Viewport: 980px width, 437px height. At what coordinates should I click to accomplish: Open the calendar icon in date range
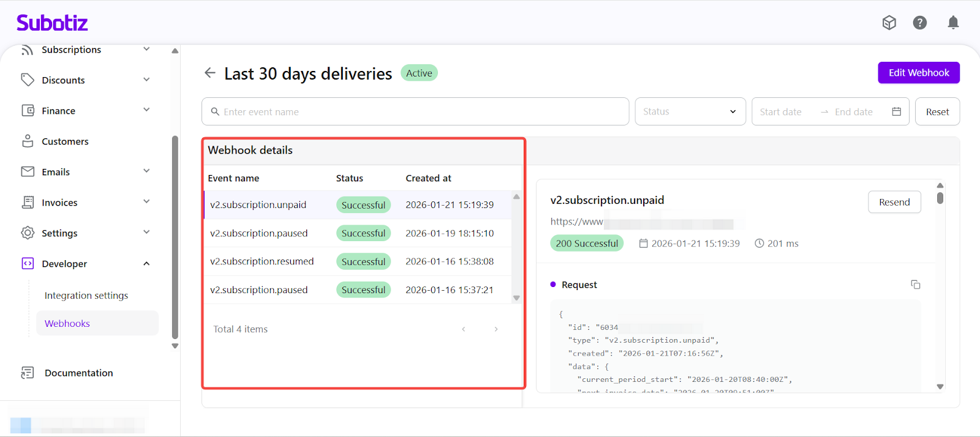(896, 111)
